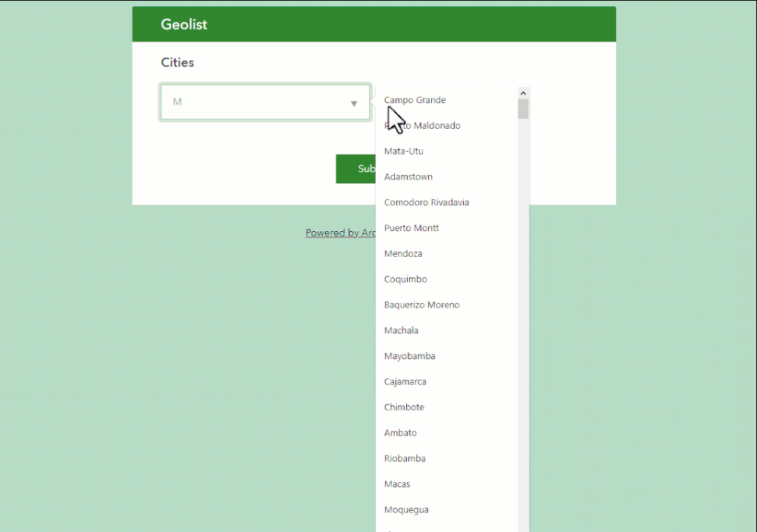
Task: Select Campo Grande from the list
Action: coord(414,99)
